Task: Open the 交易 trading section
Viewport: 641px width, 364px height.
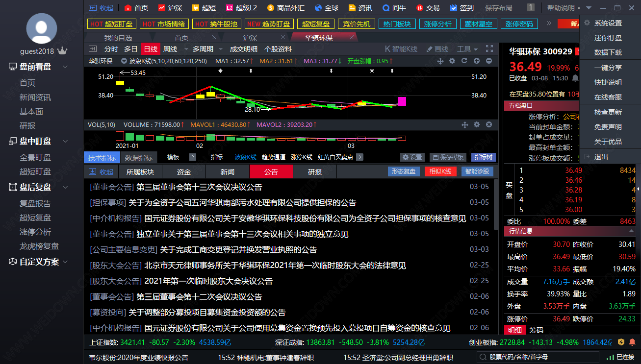Action: [x=428, y=8]
